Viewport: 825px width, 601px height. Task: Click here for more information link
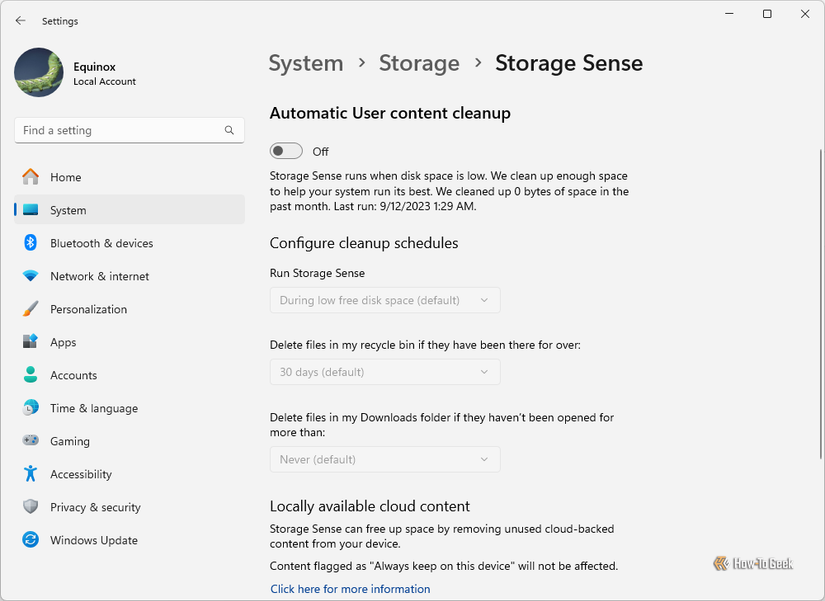point(350,589)
